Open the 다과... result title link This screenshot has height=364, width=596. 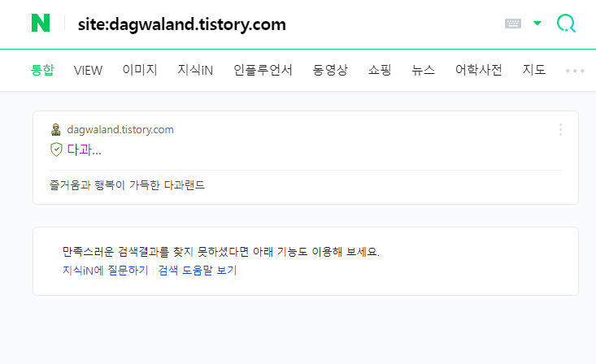pyautogui.click(x=84, y=149)
